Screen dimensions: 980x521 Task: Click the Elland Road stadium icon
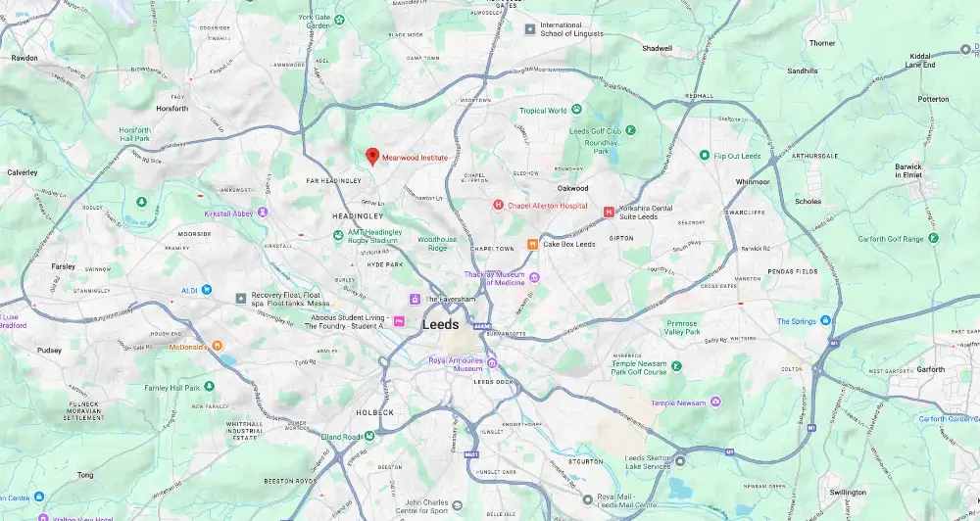tap(370, 436)
